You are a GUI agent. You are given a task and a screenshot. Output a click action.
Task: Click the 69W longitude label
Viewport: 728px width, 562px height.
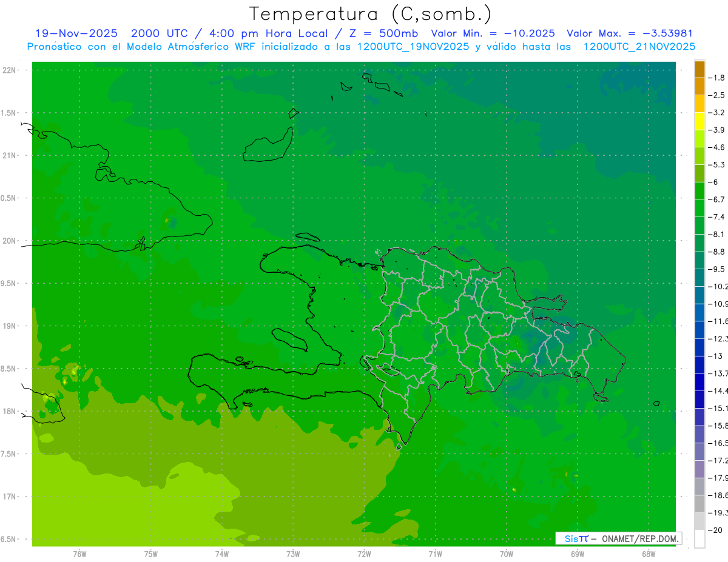click(x=578, y=554)
